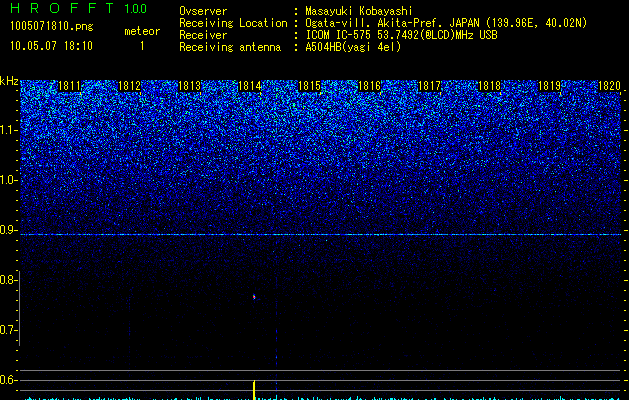Click the 1814 time marker
This screenshot has height=400, width=629.
pyautogui.click(x=250, y=86)
